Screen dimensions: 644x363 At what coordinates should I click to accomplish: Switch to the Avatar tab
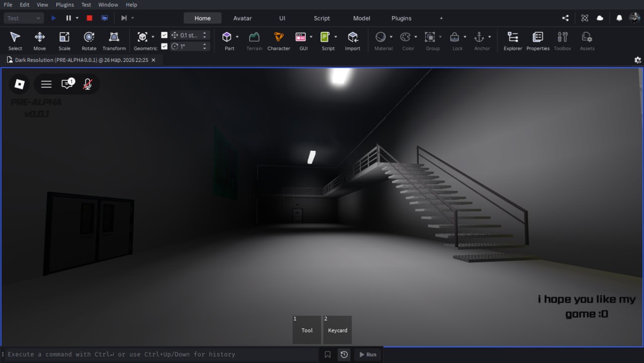point(243,18)
